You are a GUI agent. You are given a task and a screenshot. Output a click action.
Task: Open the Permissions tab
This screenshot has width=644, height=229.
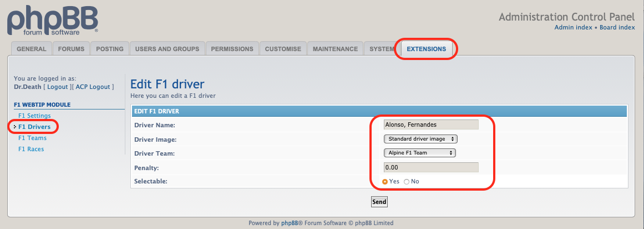click(232, 48)
